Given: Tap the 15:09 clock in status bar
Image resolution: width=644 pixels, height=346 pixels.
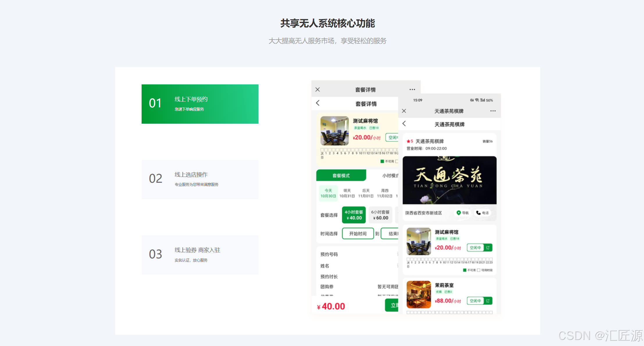Looking at the screenshot, I should 418,100.
